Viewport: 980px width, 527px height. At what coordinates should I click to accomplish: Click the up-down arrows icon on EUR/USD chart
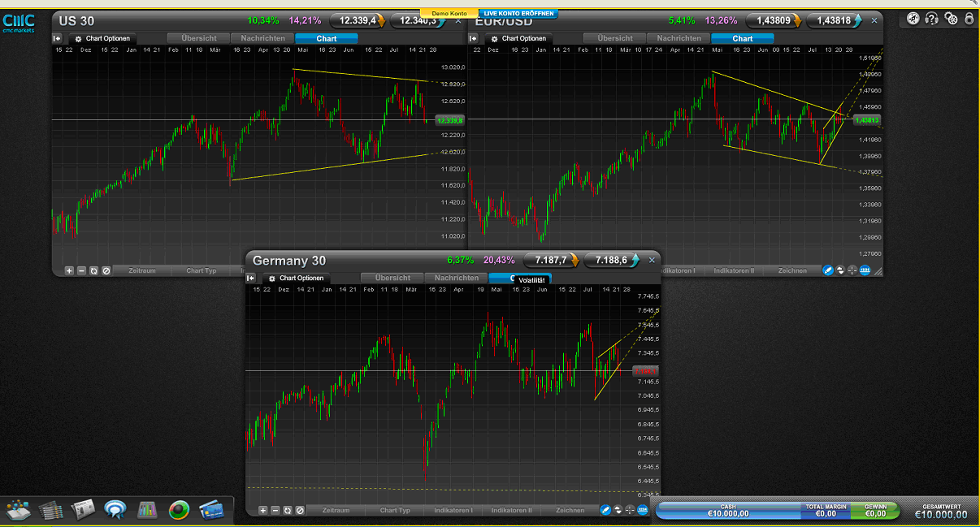click(842, 270)
